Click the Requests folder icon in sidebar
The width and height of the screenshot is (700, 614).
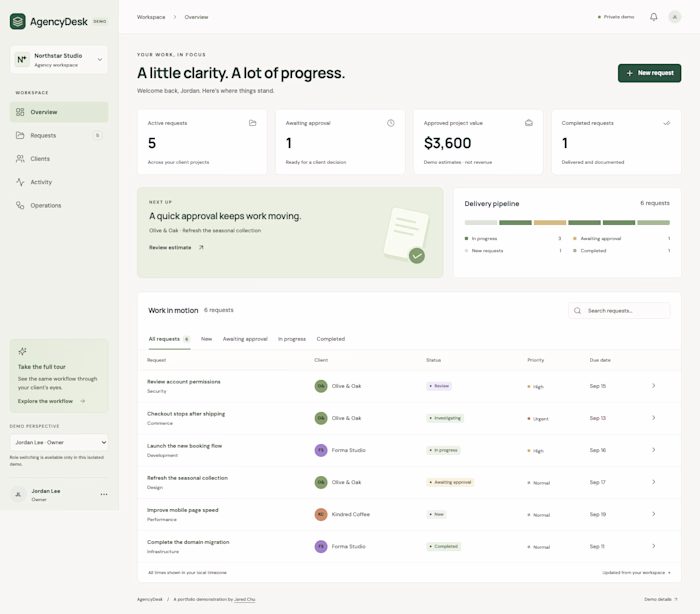pos(20,135)
